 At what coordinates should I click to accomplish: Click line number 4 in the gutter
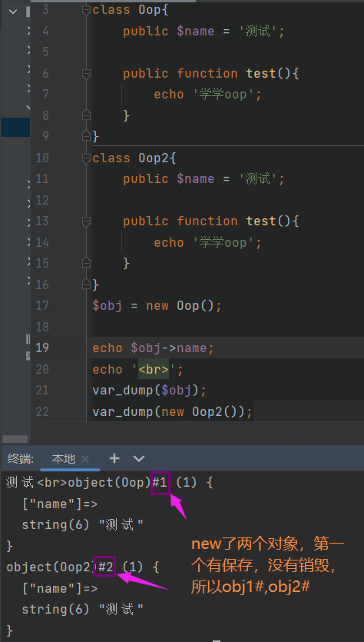click(45, 32)
